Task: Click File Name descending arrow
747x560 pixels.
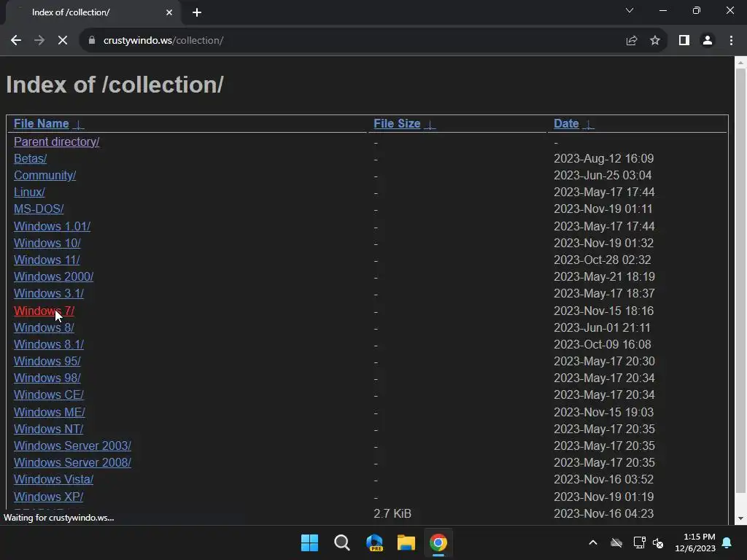Action: tap(79, 125)
